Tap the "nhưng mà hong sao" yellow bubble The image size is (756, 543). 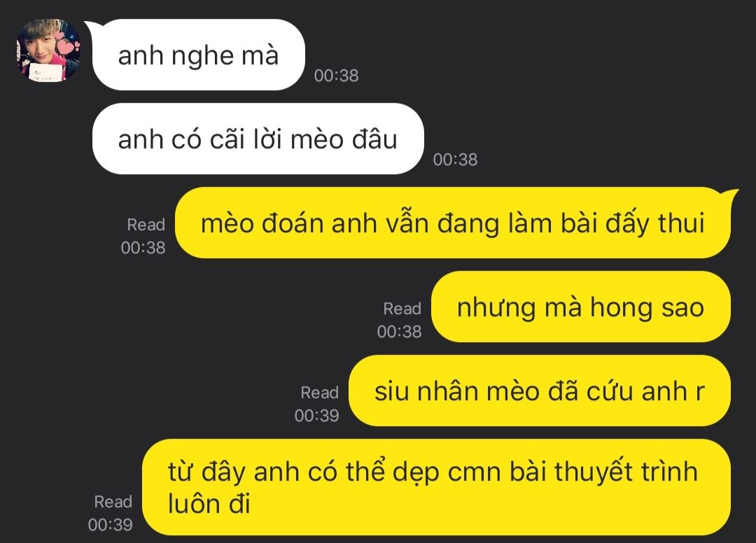tap(580, 306)
